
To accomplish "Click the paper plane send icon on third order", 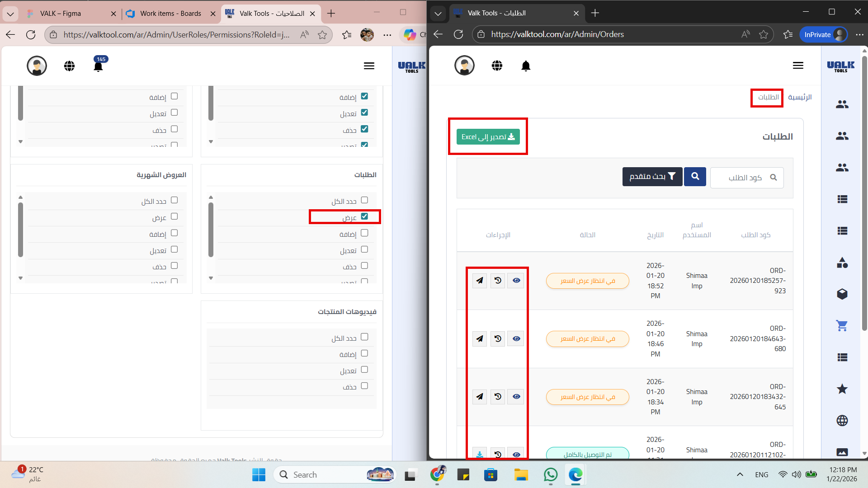I will (480, 397).
